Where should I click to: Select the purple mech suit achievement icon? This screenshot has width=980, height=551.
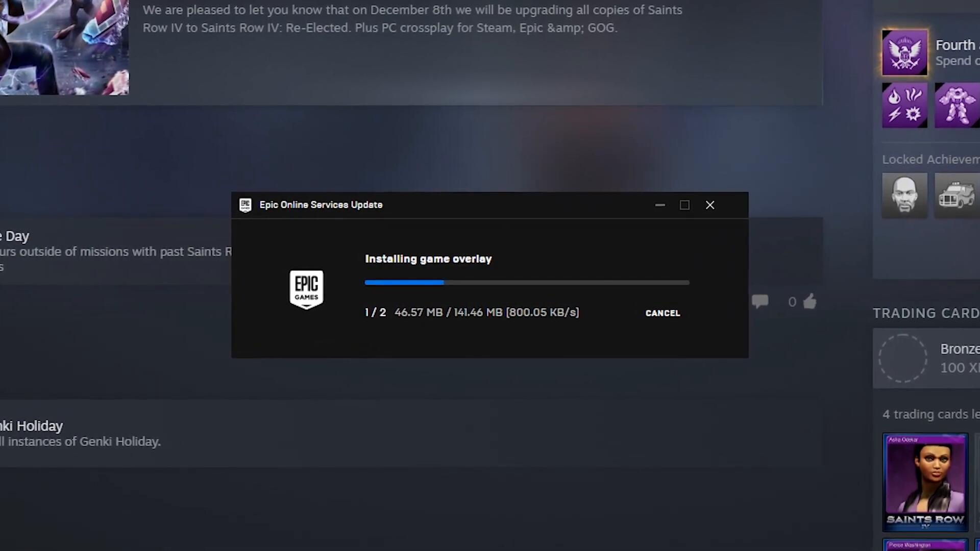pyautogui.click(x=957, y=106)
